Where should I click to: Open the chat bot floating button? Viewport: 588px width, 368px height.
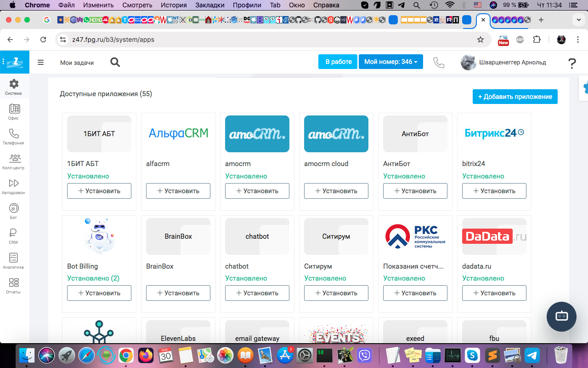click(x=561, y=316)
